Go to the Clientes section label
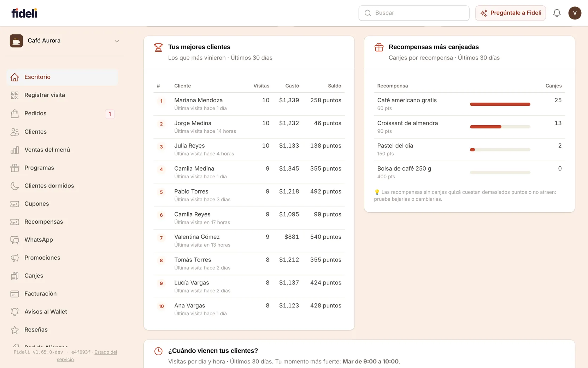This screenshot has height=368, width=588. pyautogui.click(x=35, y=132)
